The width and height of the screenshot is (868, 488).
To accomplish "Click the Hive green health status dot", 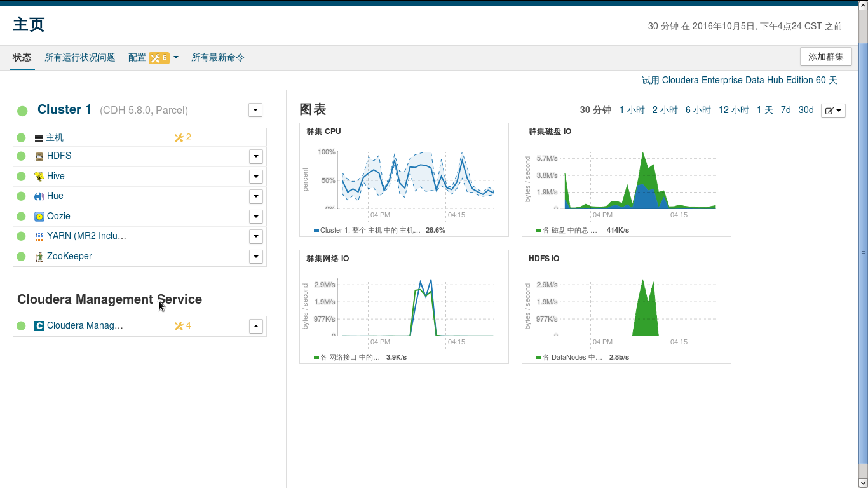I will (21, 176).
